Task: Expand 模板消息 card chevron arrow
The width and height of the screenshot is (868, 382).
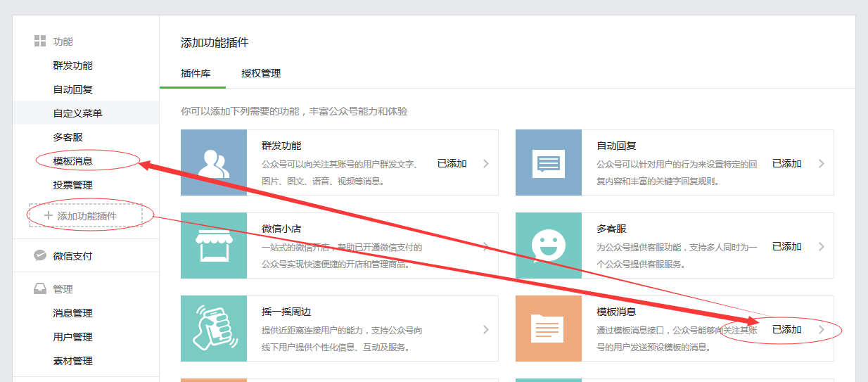Action: click(821, 329)
